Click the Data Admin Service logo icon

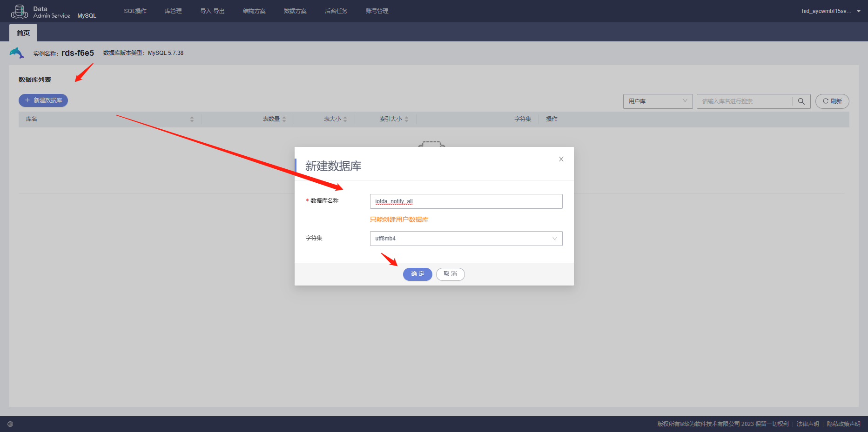(x=19, y=11)
